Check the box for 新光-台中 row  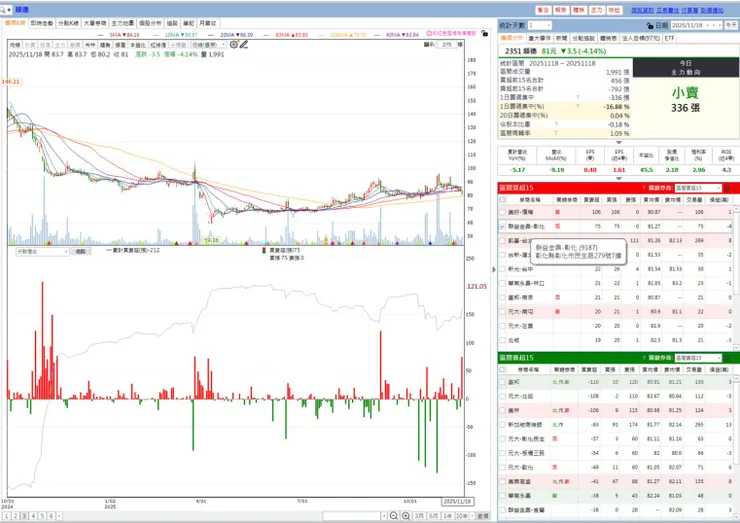[x=503, y=269]
